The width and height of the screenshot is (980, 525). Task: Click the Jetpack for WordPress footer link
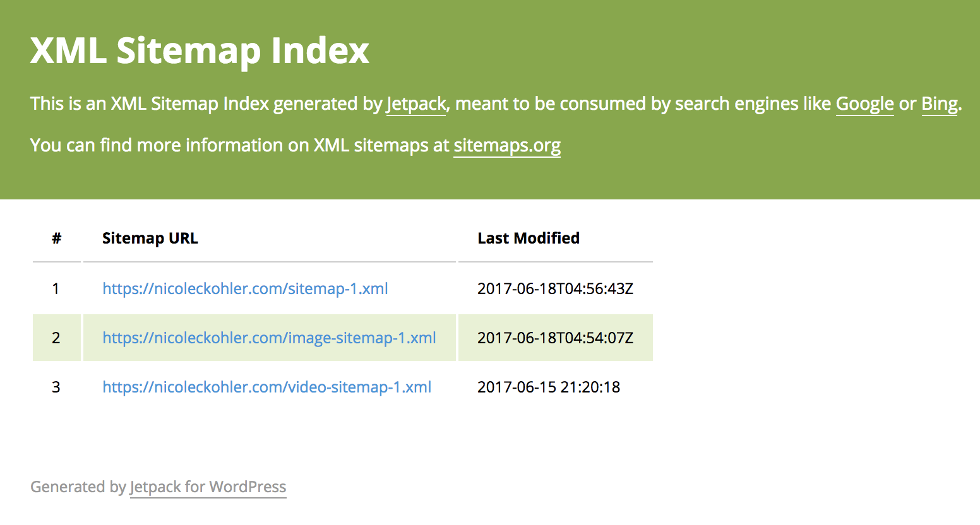[x=208, y=487]
